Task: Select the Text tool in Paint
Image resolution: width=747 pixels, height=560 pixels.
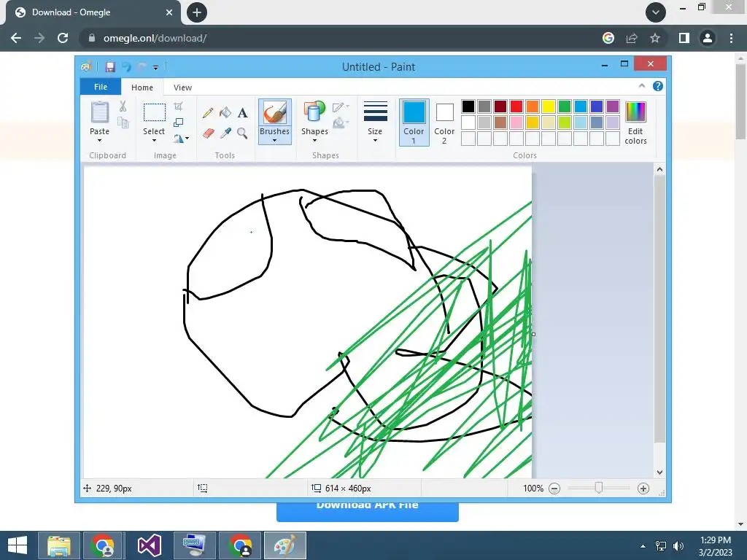Action: click(242, 113)
